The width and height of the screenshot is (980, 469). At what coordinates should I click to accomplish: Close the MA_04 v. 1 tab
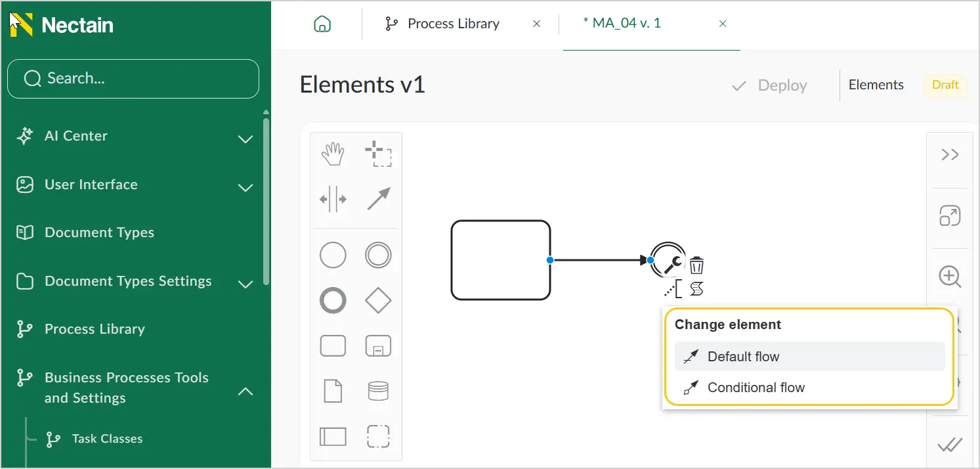tap(723, 24)
